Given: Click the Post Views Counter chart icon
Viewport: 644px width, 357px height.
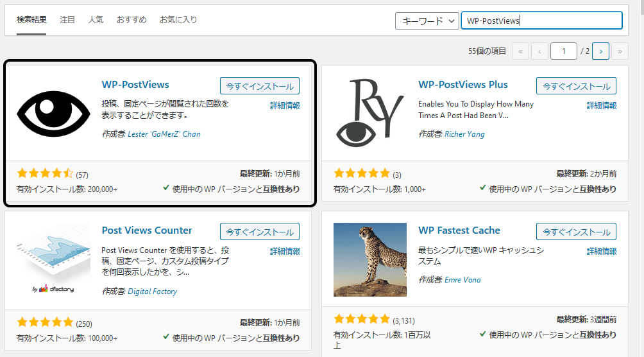Looking at the screenshot, I should click(x=53, y=259).
